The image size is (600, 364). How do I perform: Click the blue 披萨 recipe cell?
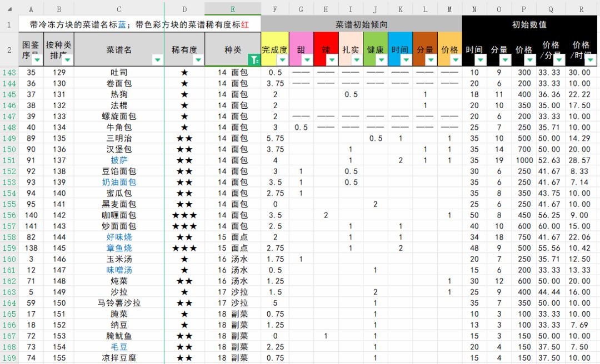coord(119,160)
